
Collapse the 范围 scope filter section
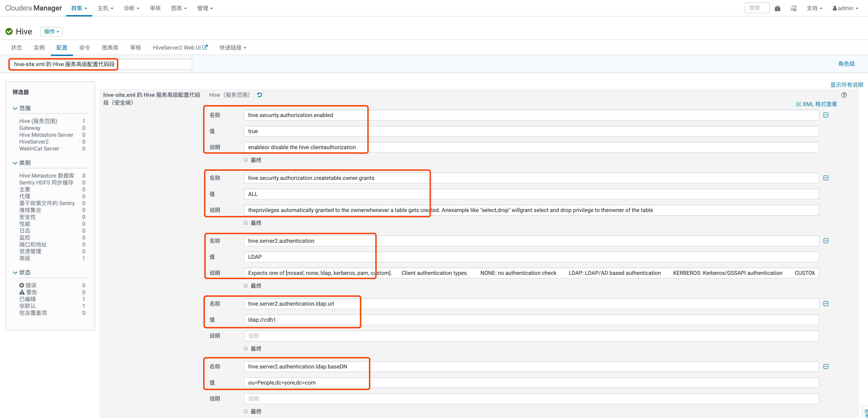(x=15, y=109)
